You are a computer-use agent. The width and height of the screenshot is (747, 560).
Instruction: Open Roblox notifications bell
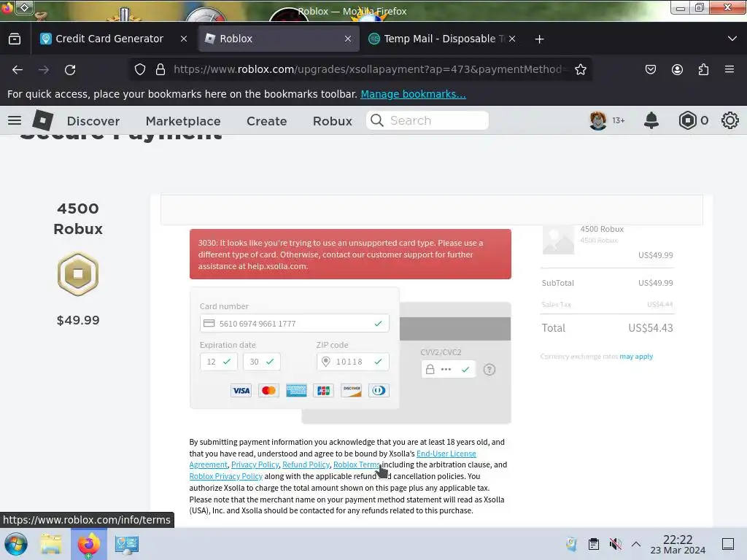pyautogui.click(x=651, y=120)
